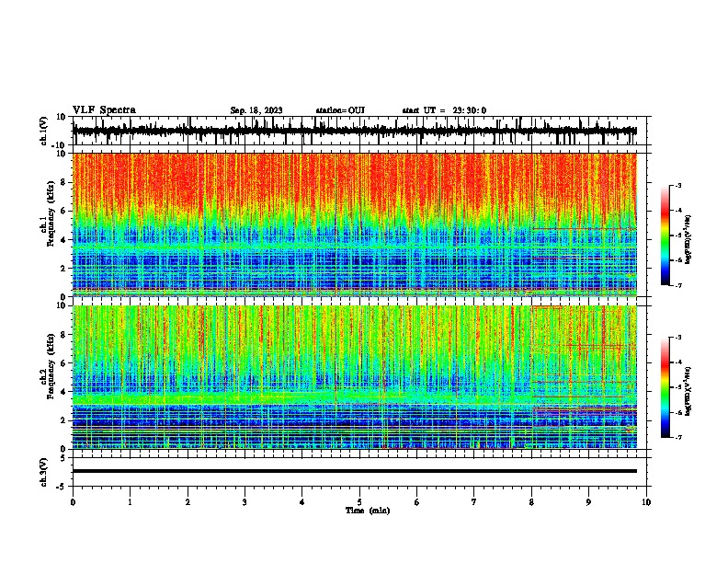Click the "6" kHz tick on ch.2 frequency axis
Screen dimensions: 728x563
[x=63, y=363]
